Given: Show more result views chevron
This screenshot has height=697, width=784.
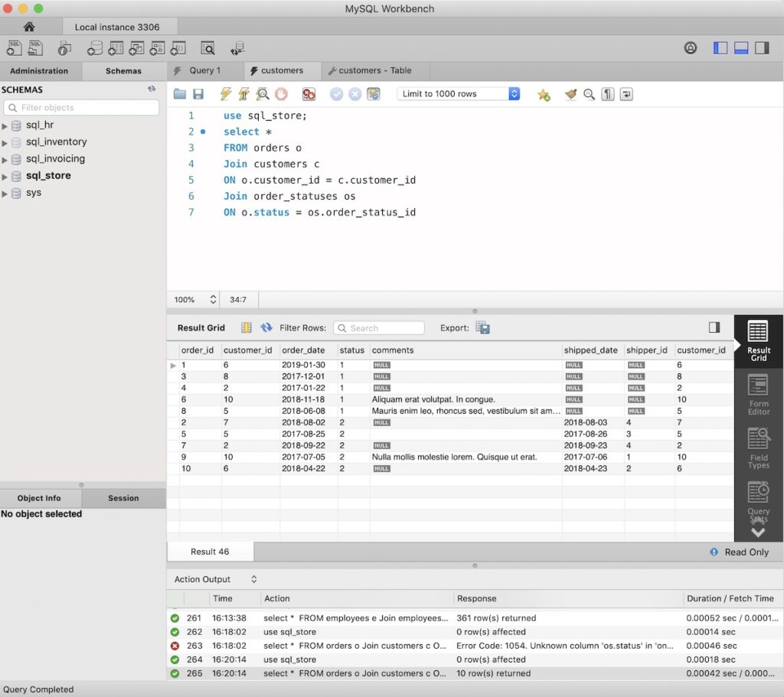Looking at the screenshot, I should click(x=758, y=532).
